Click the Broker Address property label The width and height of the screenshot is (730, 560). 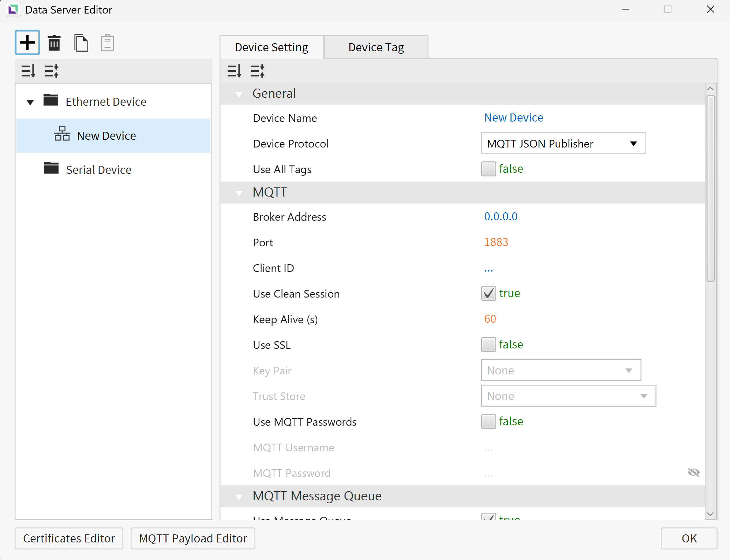pos(289,217)
